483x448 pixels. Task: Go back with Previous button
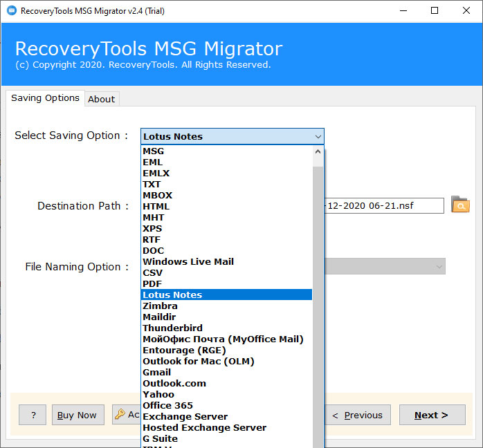pyautogui.click(x=357, y=415)
